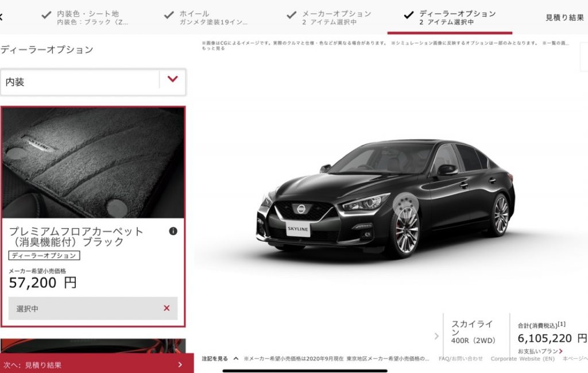The width and height of the screenshot is (588, 373).
Task: Click the red chevron of the 内装 dropdown
Action: pos(172,79)
